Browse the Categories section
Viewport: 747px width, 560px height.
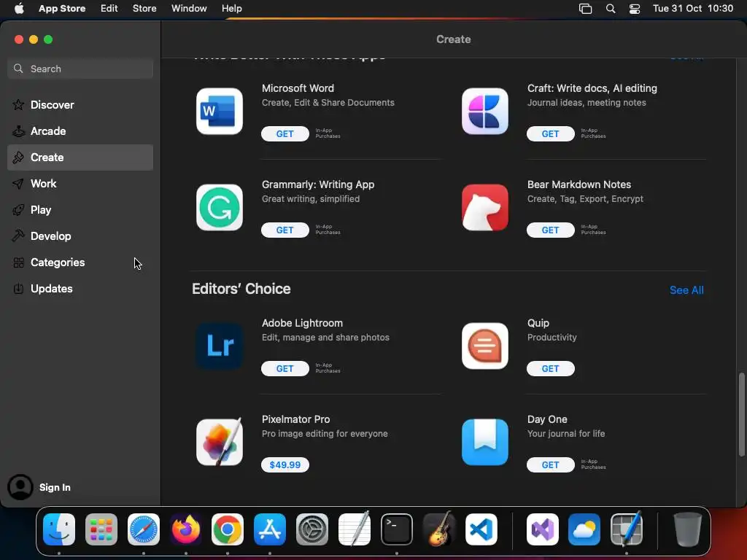80,262
